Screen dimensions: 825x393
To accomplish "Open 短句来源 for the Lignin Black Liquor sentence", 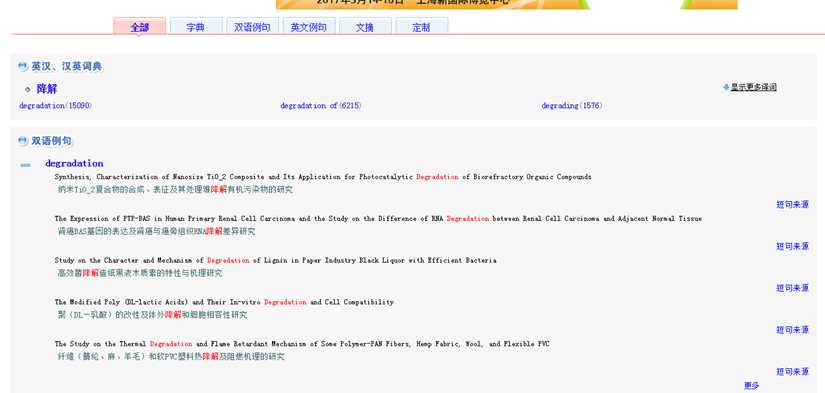I will click(792, 288).
